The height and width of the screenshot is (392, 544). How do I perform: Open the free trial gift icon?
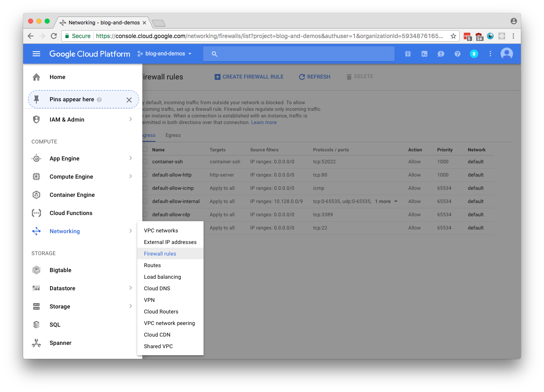coord(408,54)
